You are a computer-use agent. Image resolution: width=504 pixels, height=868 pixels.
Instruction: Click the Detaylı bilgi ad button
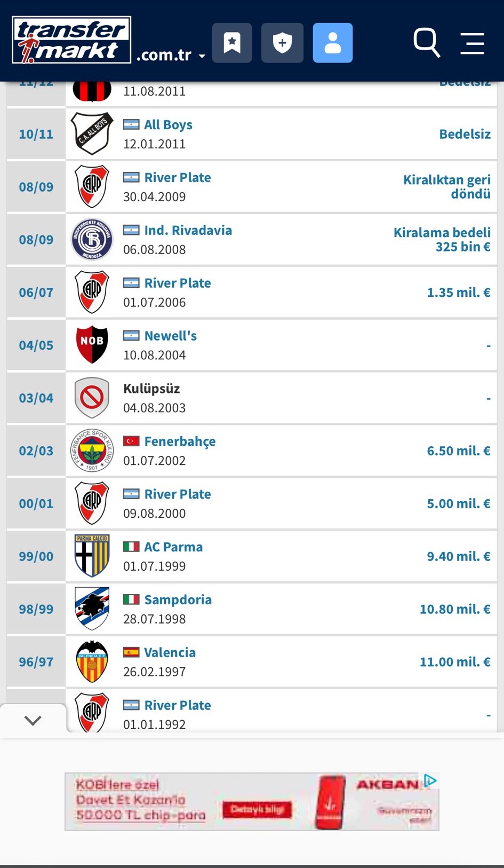coord(258,810)
